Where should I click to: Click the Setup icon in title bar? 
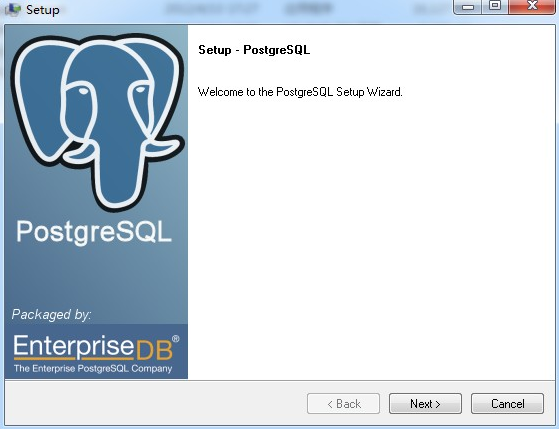pos(13,9)
